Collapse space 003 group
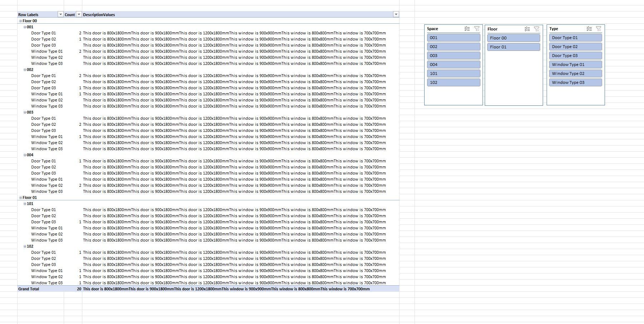 tap(25, 112)
